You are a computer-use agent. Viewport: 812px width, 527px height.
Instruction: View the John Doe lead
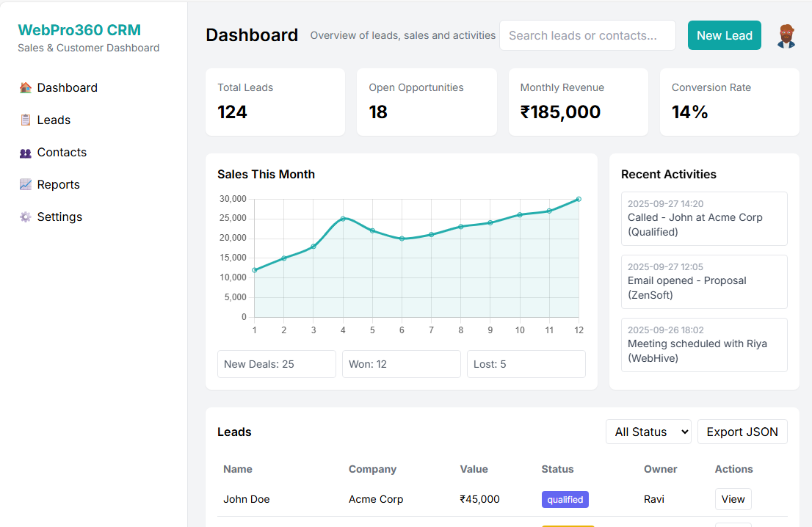click(x=733, y=499)
